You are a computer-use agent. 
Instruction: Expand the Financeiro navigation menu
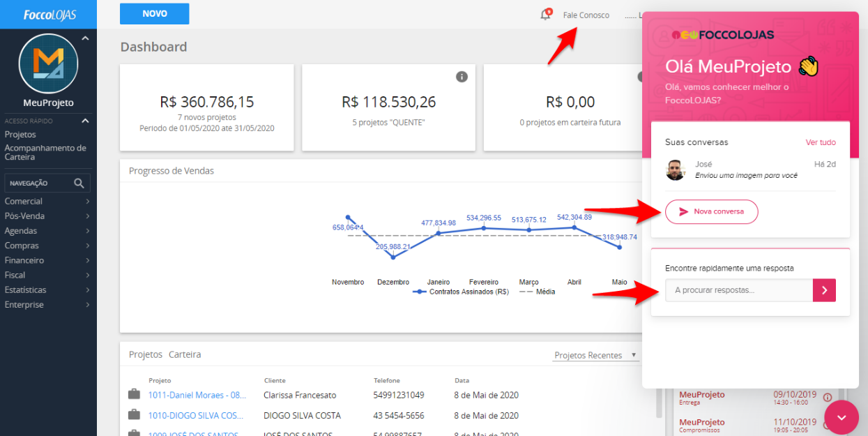coord(47,260)
